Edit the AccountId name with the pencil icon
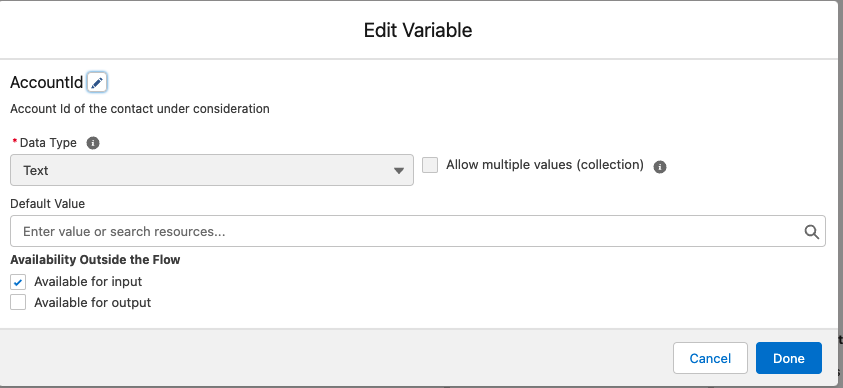 pos(97,83)
